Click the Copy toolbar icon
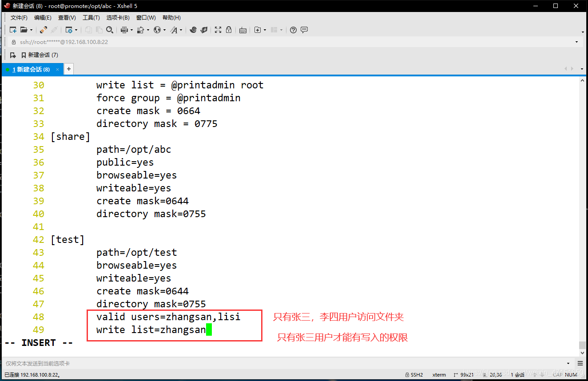The image size is (588, 381). pyautogui.click(x=88, y=30)
